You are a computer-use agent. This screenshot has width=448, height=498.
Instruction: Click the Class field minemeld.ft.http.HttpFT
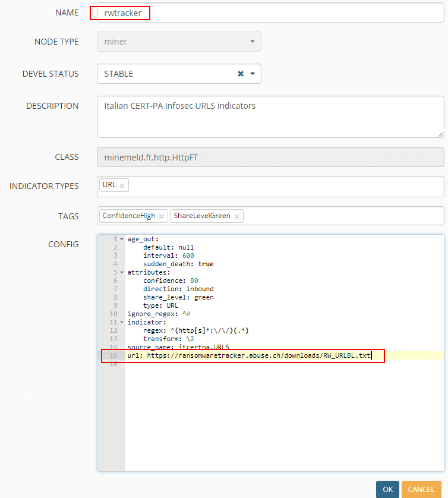270,157
